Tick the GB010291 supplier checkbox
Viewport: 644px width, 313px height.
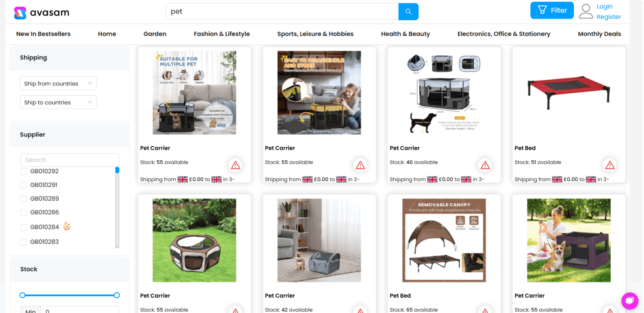click(24, 185)
